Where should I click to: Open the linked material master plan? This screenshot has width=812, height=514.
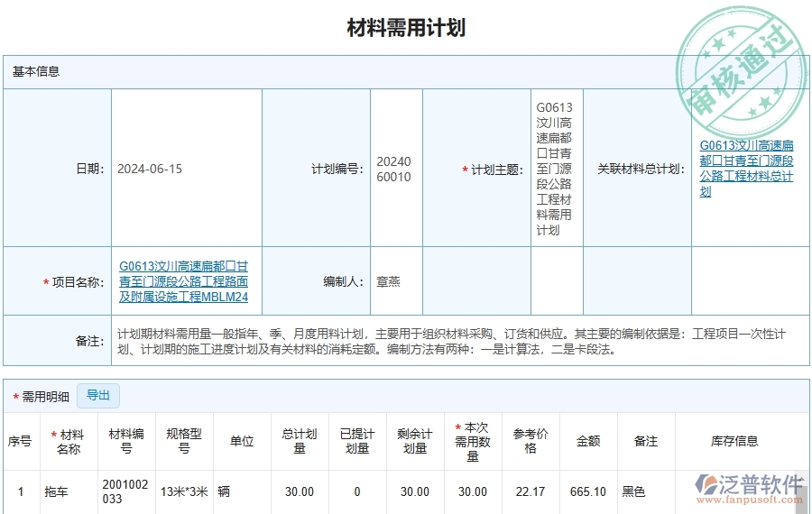(x=746, y=168)
